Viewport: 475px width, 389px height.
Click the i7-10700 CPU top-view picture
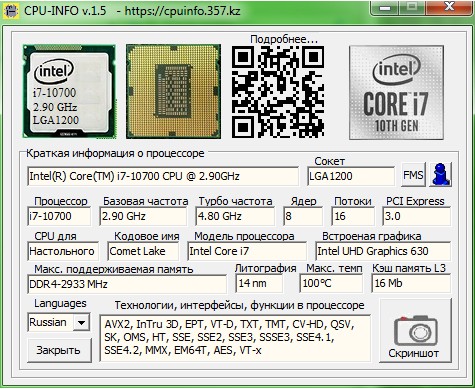[x=69, y=91]
